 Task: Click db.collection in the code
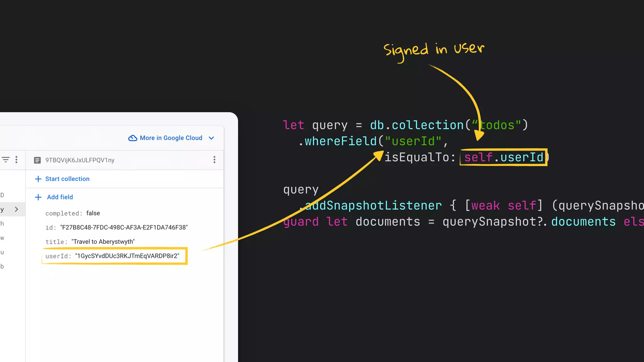417,125
